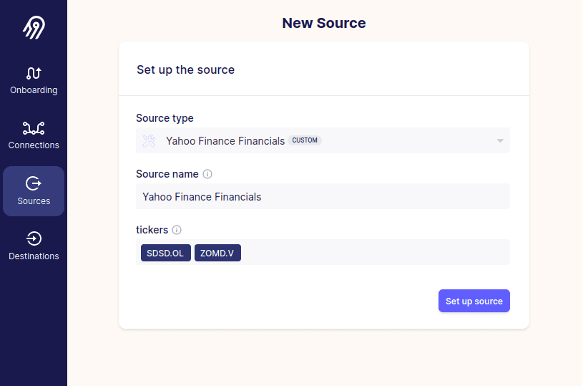Viewport: 588px width, 386px height.
Task: Click the Set up source button
Action: pos(474,301)
